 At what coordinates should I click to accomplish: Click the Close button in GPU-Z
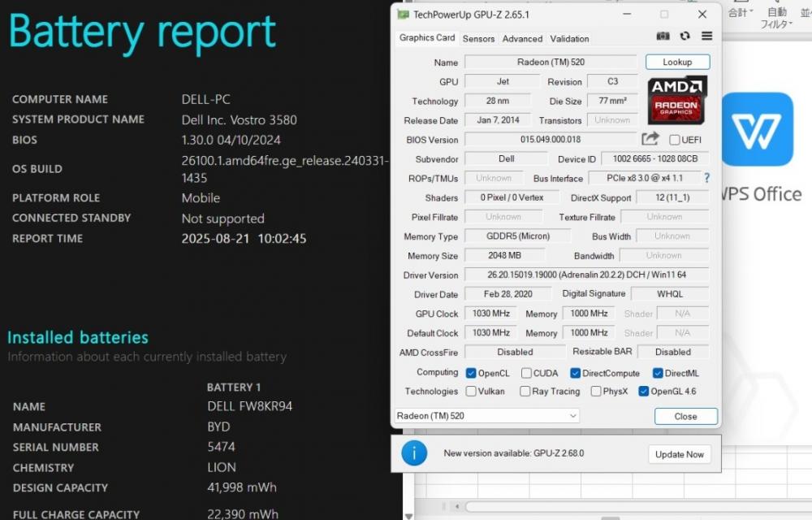pyautogui.click(x=685, y=417)
